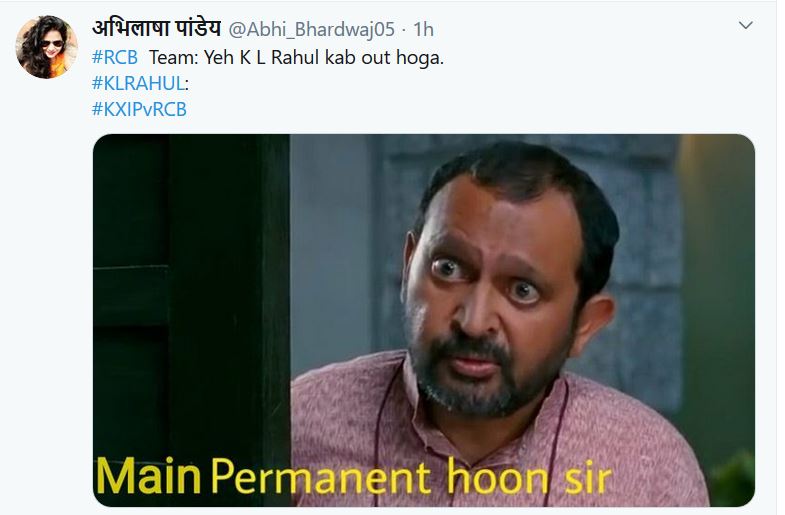Click 'hoon sir' in the meme caption

point(529,476)
